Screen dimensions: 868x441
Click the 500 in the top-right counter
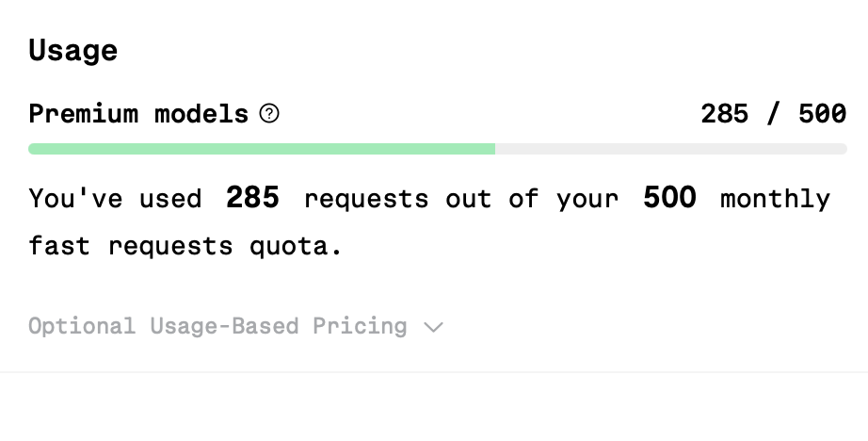(822, 114)
